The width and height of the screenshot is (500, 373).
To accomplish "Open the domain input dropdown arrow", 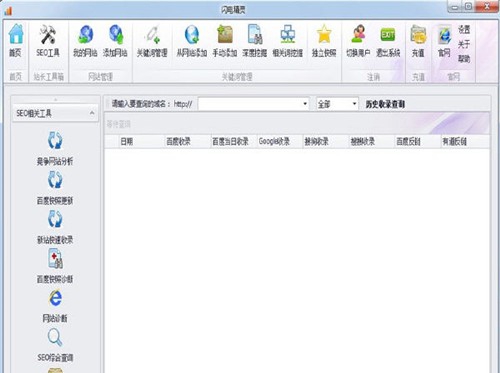I will (x=305, y=104).
